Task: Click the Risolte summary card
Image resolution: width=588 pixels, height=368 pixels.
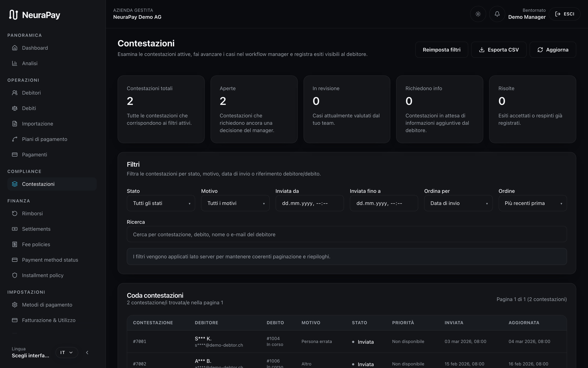Action: tap(533, 109)
